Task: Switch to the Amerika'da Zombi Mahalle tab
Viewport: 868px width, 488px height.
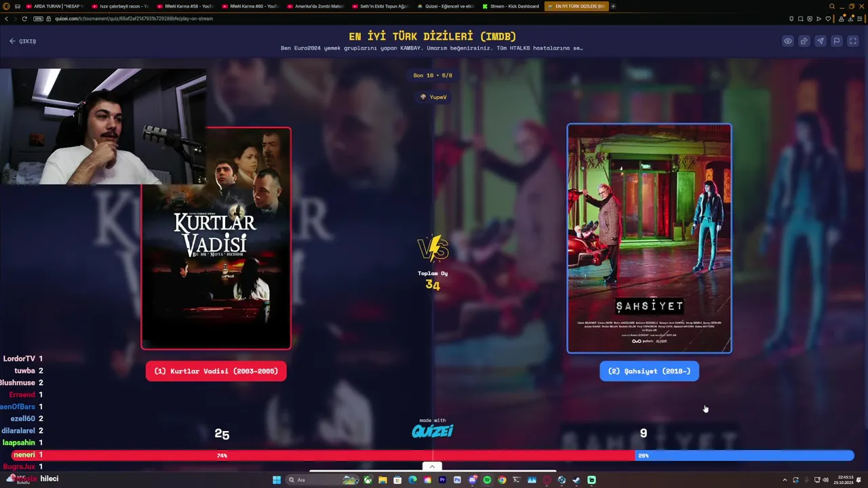Action: [x=316, y=6]
